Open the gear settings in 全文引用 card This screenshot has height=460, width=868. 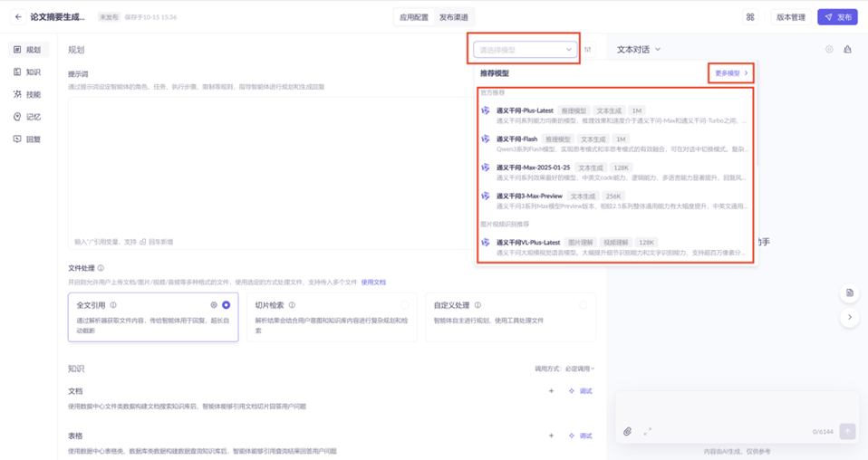(x=214, y=305)
